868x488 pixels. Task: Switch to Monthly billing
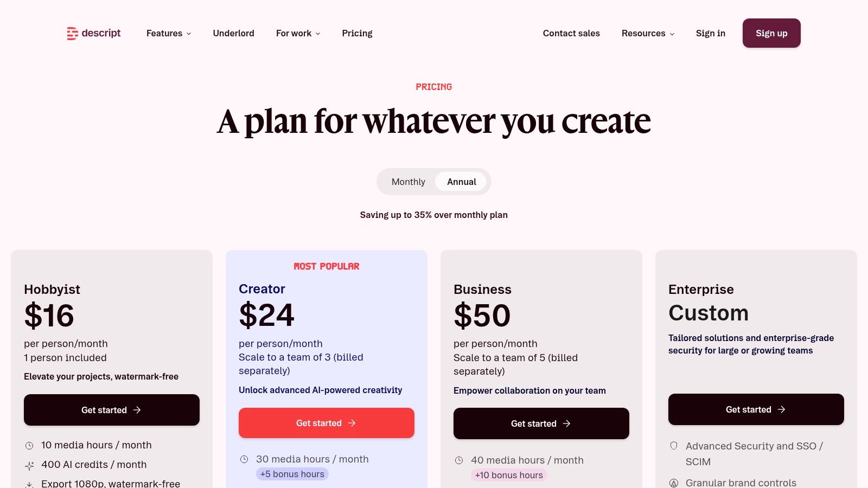pyautogui.click(x=408, y=182)
